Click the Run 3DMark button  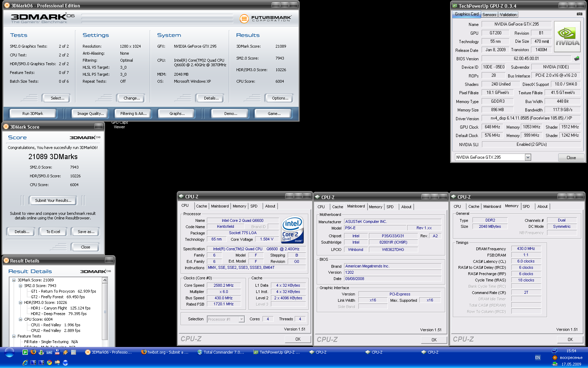(33, 114)
